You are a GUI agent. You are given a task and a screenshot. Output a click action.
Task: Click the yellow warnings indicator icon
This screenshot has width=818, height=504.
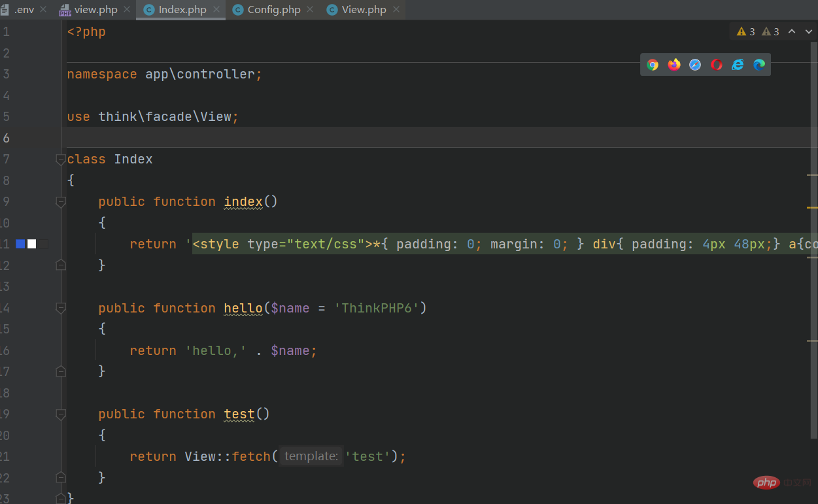[741, 31]
